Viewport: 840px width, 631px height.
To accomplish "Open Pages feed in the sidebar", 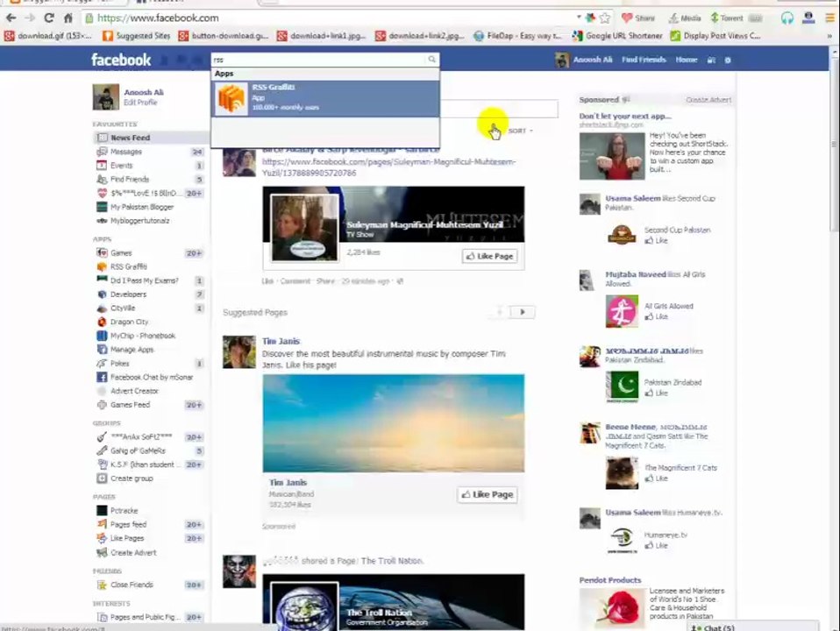I will (x=128, y=524).
